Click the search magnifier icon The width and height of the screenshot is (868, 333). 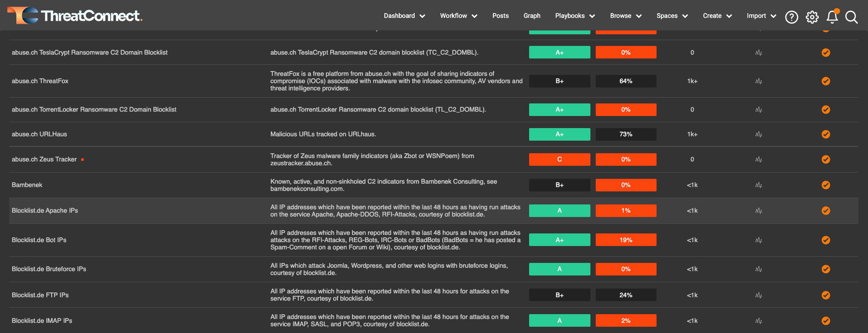click(x=852, y=17)
